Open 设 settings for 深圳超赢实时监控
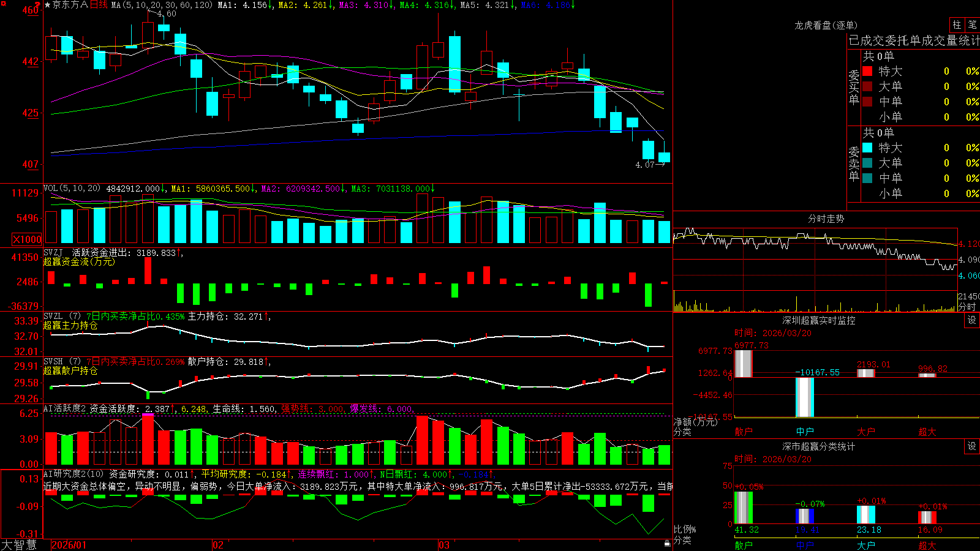This screenshot has width=980, height=551. click(x=972, y=320)
